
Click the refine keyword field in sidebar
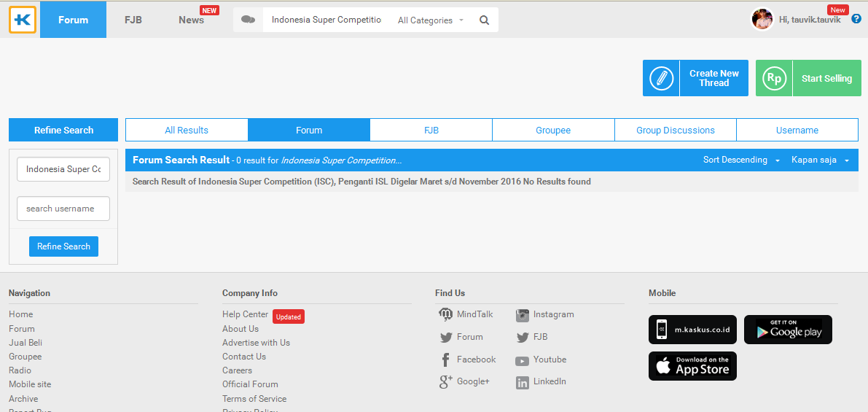click(63, 169)
